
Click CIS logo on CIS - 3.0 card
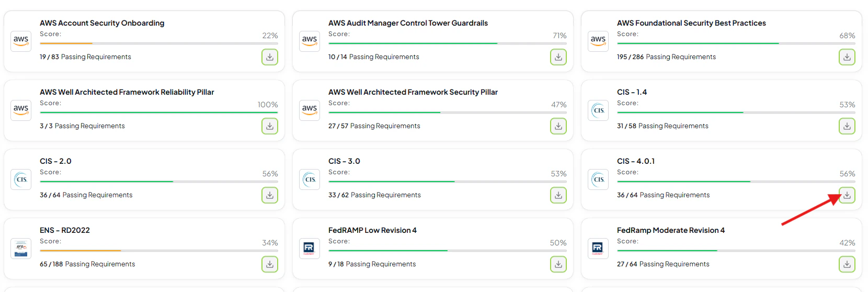(310, 179)
